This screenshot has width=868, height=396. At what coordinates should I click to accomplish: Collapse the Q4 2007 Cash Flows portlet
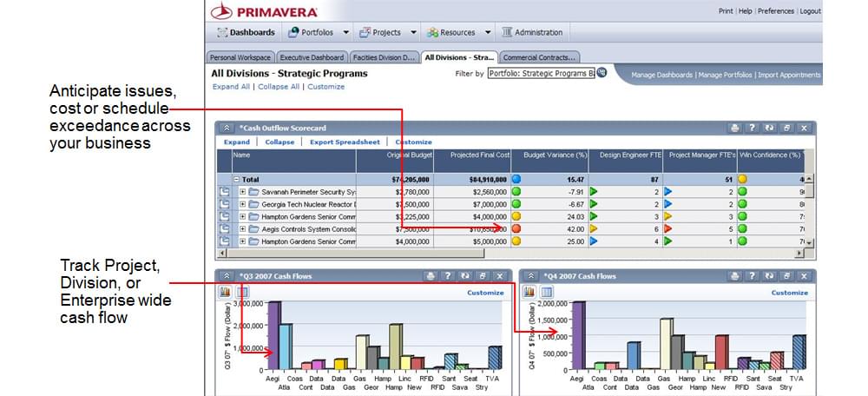(531, 276)
